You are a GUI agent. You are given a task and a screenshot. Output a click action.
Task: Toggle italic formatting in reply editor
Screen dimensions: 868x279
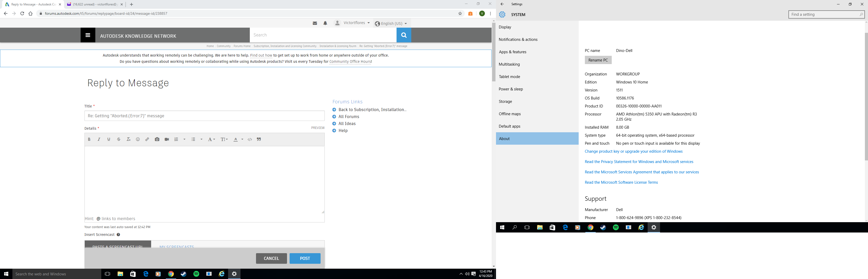[99, 139]
